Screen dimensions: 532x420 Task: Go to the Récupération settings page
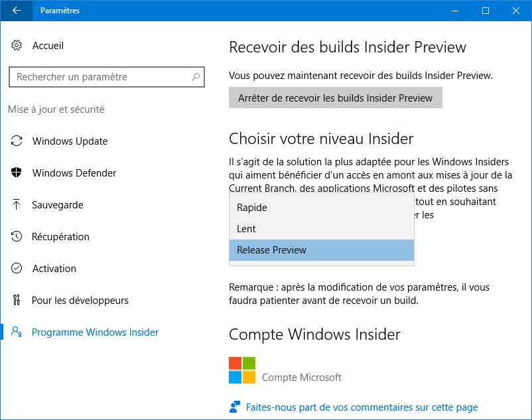click(60, 237)
